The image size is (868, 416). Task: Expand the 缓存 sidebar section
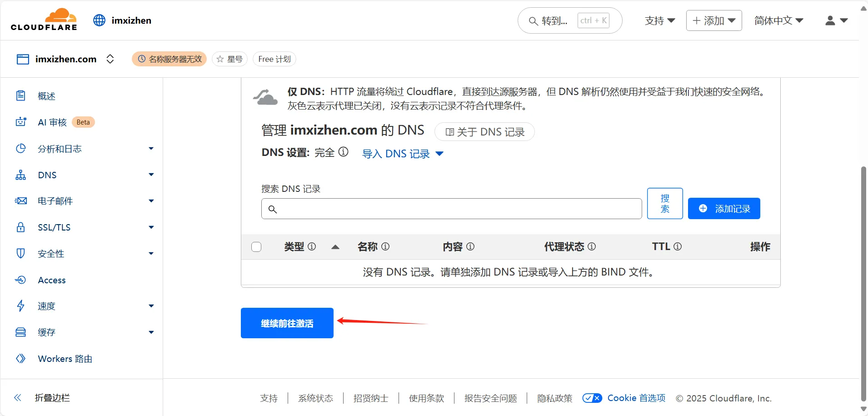pos(151,332)
